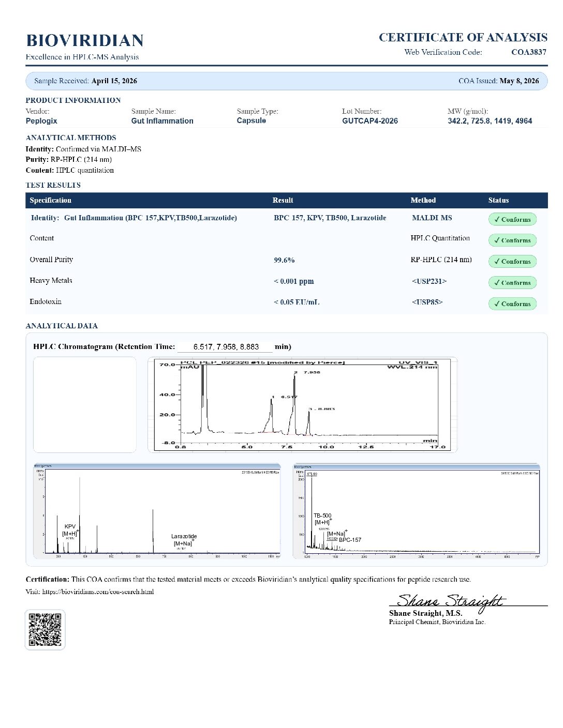
Task: Select vendor name Peplogix
Action: pyautogui.click(x=41, y=120)
